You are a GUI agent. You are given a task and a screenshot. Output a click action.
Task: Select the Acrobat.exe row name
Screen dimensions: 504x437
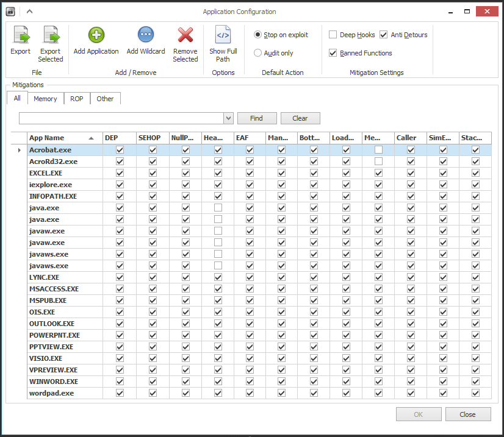51,150
